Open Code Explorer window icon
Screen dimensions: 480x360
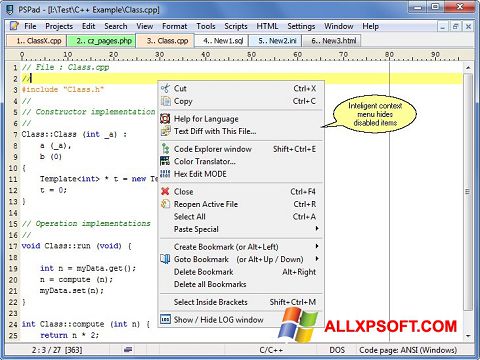click(x=165, y=149)
